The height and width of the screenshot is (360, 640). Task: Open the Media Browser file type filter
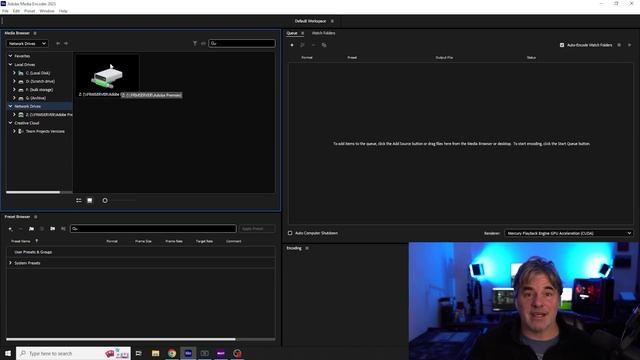[195, 43]
